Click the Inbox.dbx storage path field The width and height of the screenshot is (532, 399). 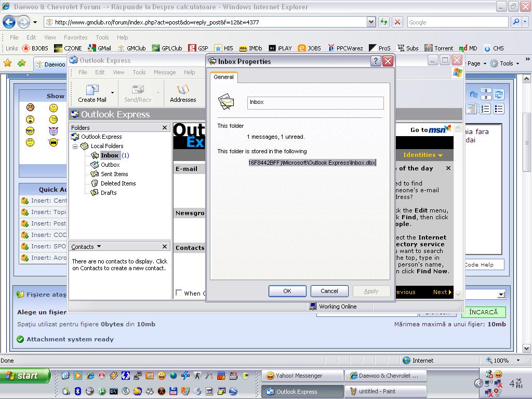tap(312, 163)
